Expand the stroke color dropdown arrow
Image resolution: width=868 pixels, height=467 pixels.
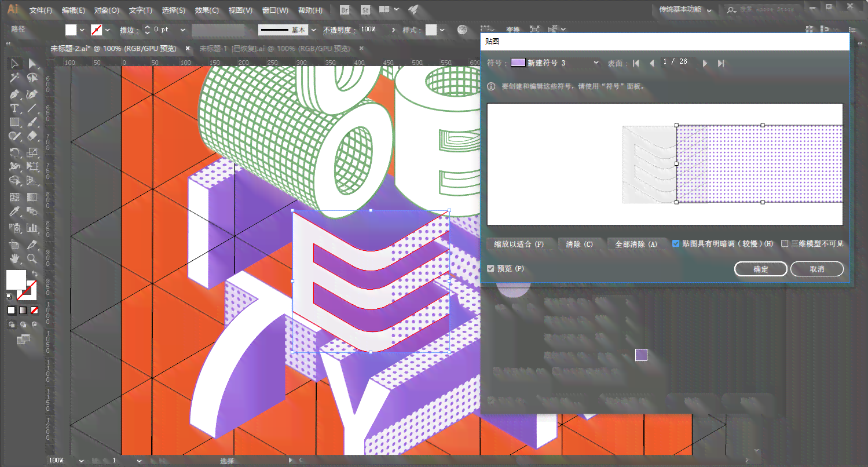(108, 30)
